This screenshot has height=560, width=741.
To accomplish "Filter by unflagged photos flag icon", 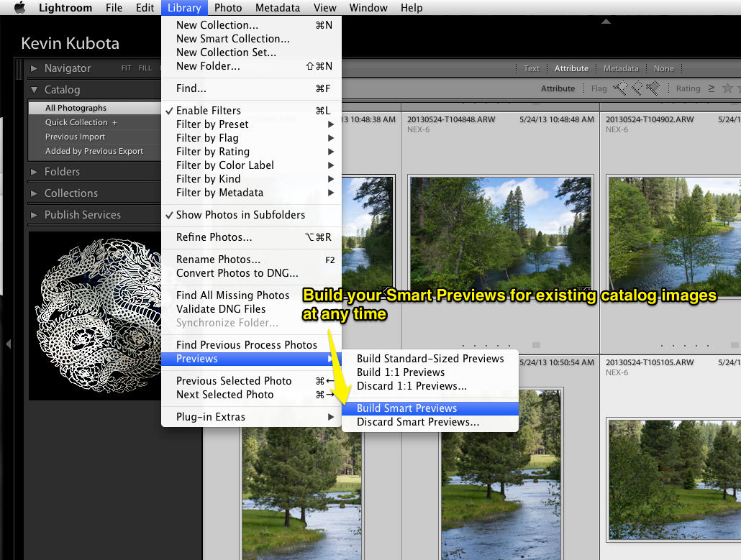I will tap(637, 88).
